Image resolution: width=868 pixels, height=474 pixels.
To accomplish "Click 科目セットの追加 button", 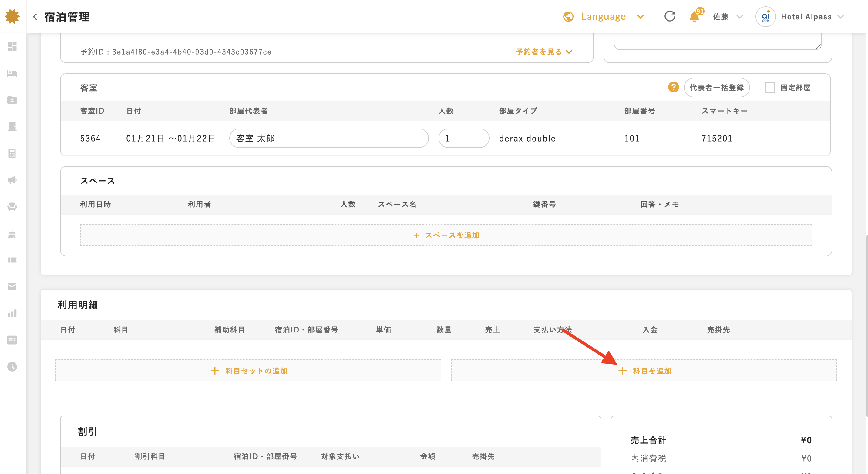I will (248, 371).
